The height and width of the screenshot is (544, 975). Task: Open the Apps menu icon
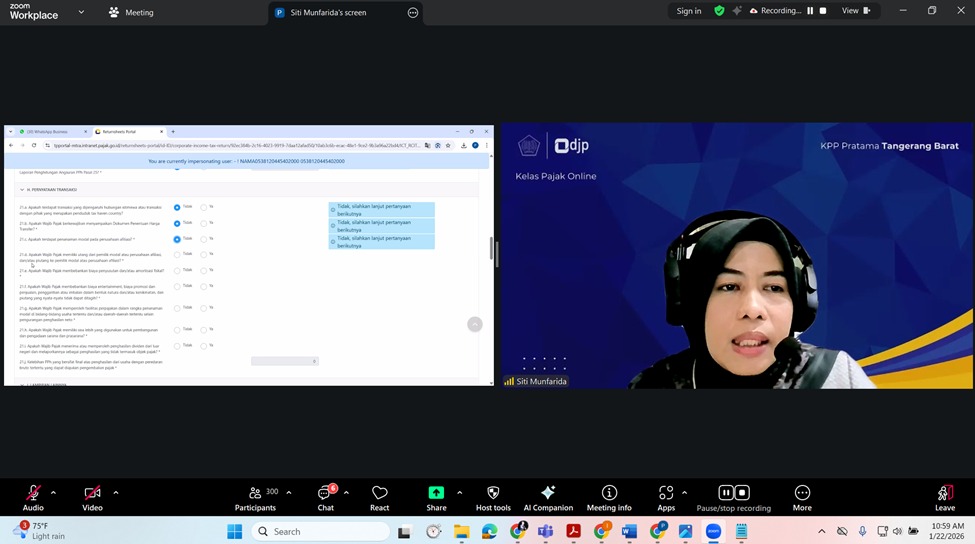click(x=666, y=493)
